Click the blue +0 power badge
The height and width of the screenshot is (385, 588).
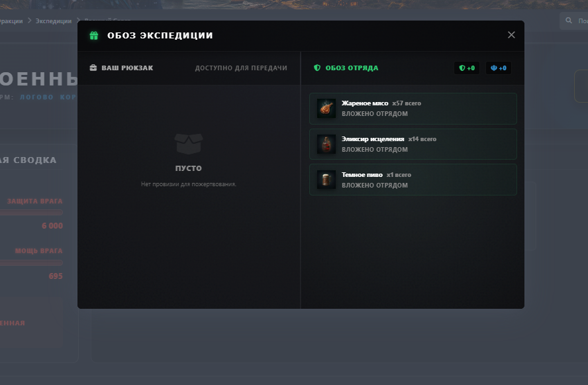[499, 68]
